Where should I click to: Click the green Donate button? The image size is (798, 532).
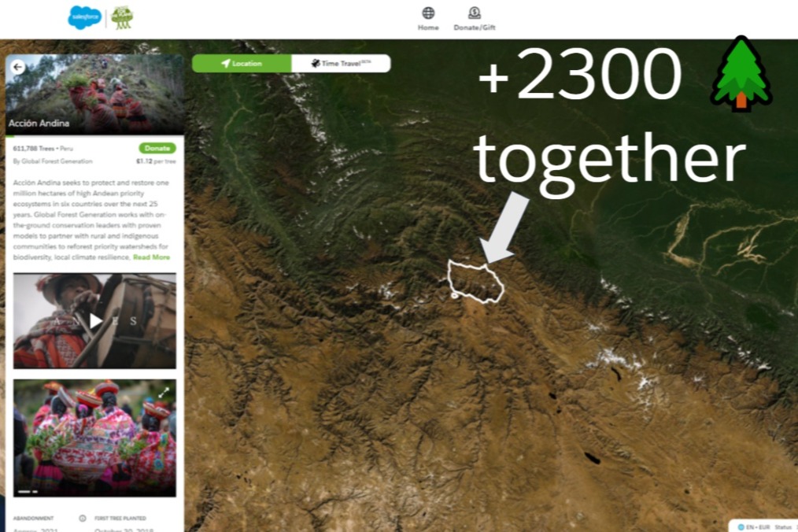[x=157, y=148]
